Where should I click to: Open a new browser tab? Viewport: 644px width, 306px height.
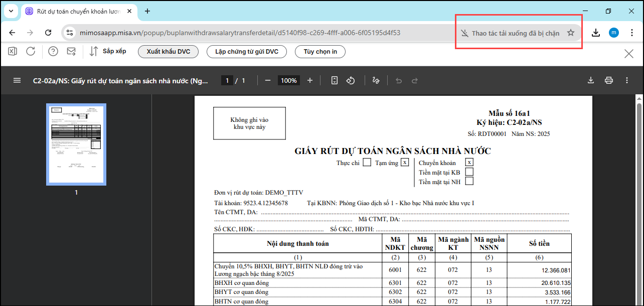147,11
